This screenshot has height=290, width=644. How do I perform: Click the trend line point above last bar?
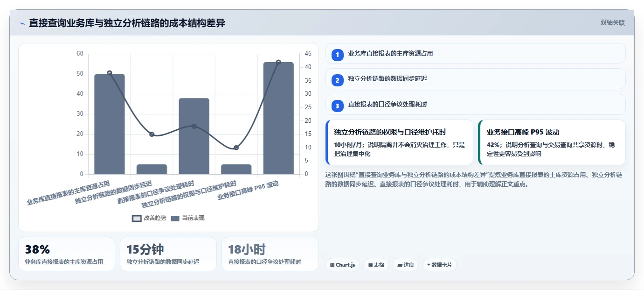[278, 62]
